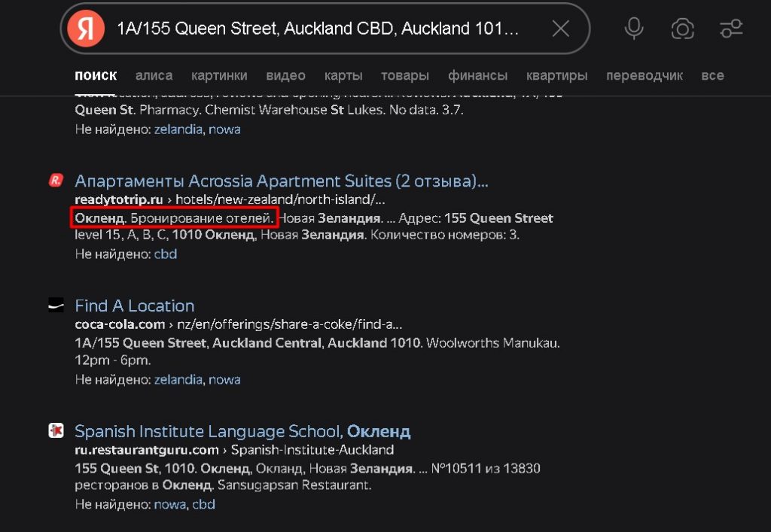Click the coca-cola.com URL breadcrumb
Image resolution: width=771 pixels, height=532 pixels.
point(120,324)
